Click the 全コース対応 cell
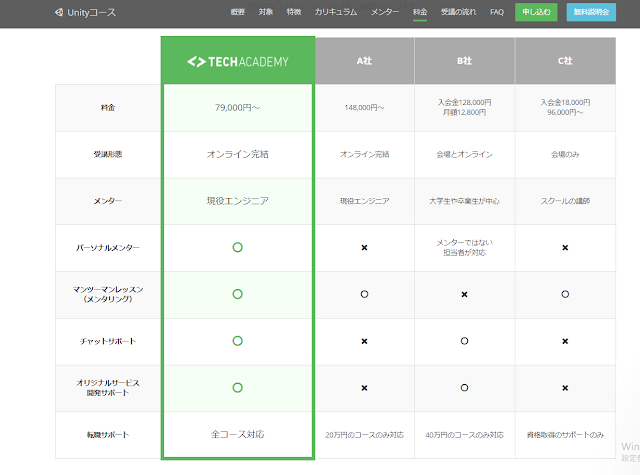The image size is (640, 475). click(x=238, y=435)
